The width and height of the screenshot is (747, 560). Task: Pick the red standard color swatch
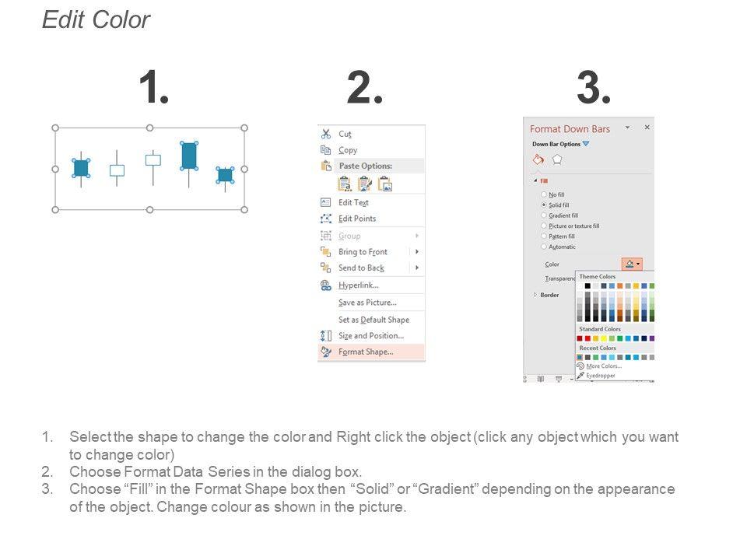coord(588,338)
